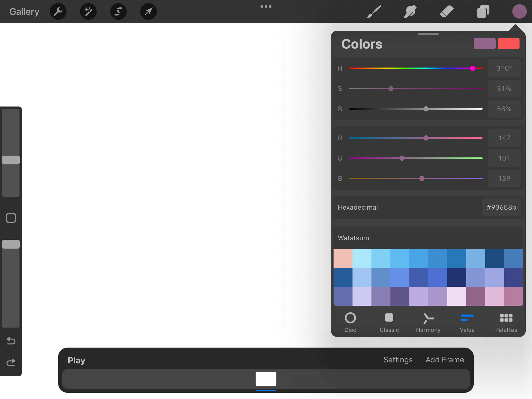The image size is (532, 399).
Task: Tap the active color circle
Action: click(x=519, y=11)
